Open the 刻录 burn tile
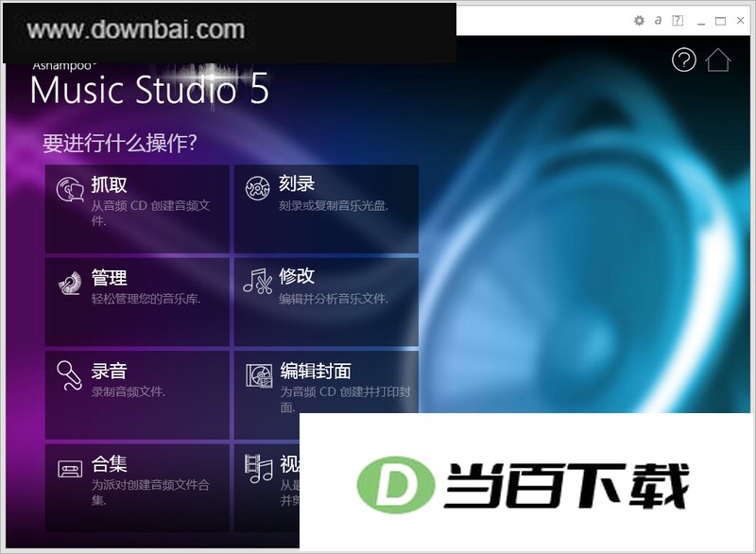Image resolution: width=756 pixels, height=554 pixels. pyautogui.click(x=326, y=208)
